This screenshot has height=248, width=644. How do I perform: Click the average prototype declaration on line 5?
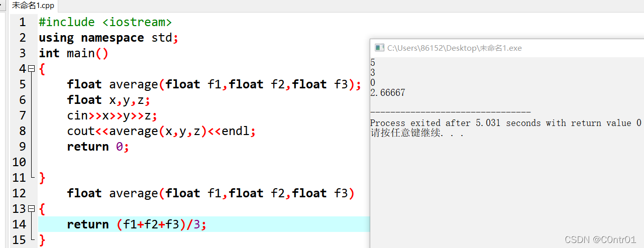pyautogui.click(x=214, y=84)
